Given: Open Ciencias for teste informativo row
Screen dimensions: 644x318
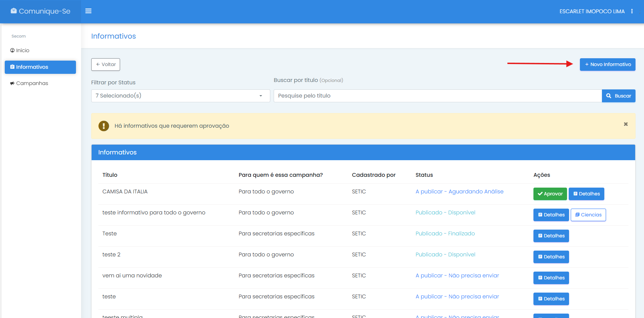Looking at the screenshot, I should [588, 215].
